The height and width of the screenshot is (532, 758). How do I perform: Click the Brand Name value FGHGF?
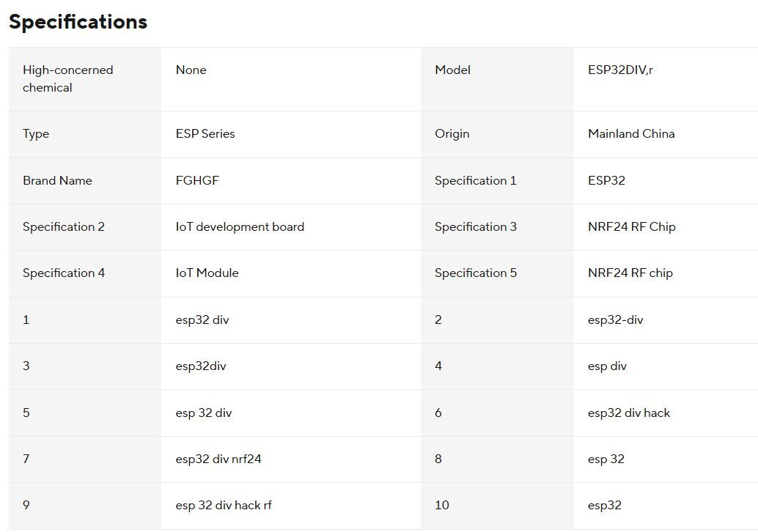pyautogui.click(x=197, y=180)
